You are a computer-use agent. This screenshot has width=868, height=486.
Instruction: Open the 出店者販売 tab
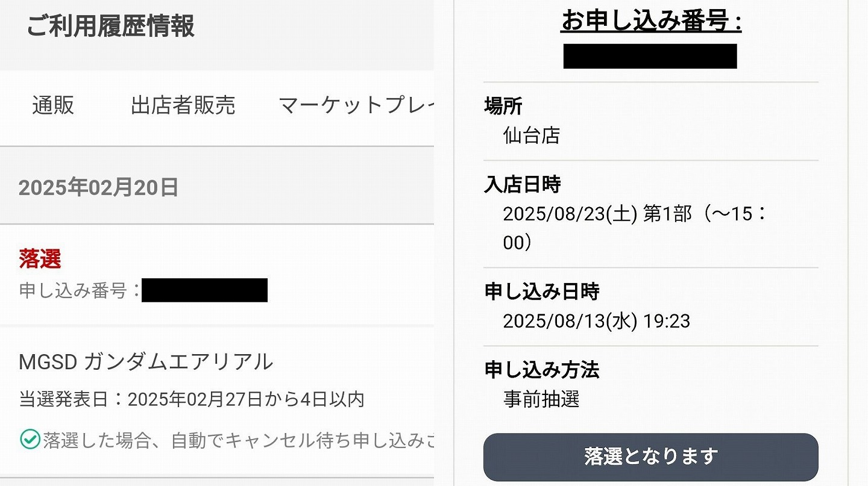(183, 105)
